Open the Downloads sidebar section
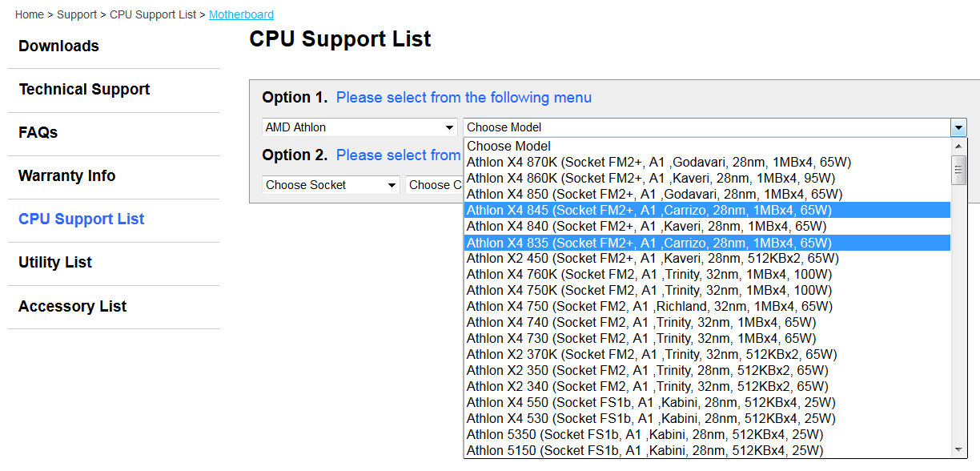Viewport: 980px width, 471px height. (58, 46)
